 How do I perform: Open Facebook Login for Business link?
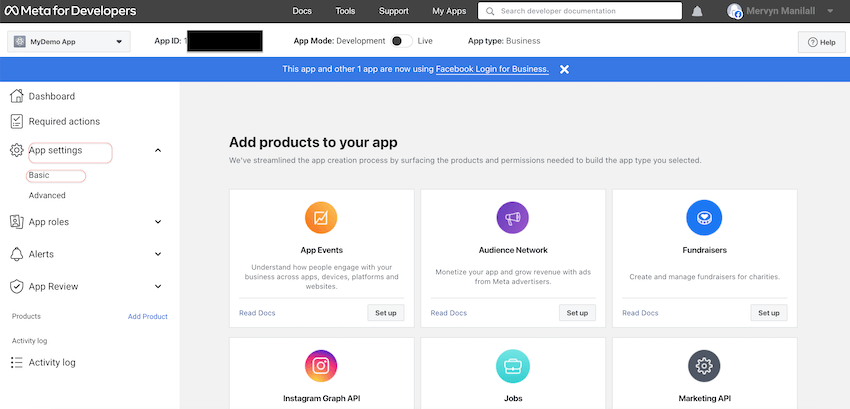coord(492,69)
